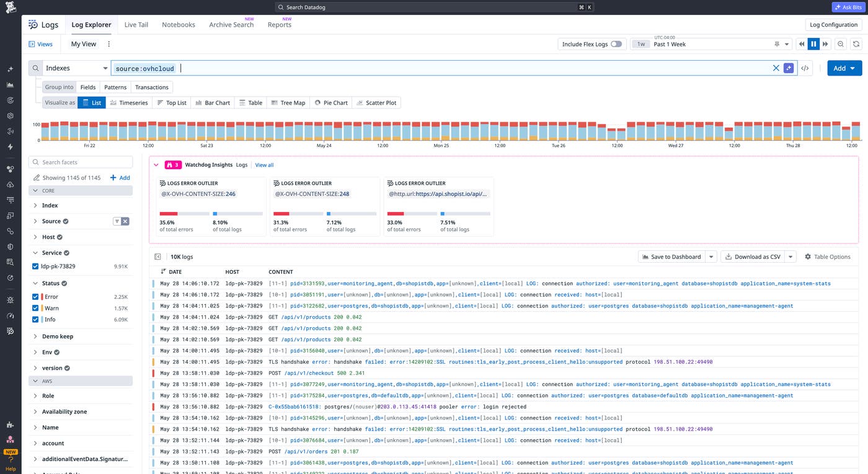Viewport: 868px width, 474px height.
Task: Remove Source facet filter with X
Action: point(125,221)
